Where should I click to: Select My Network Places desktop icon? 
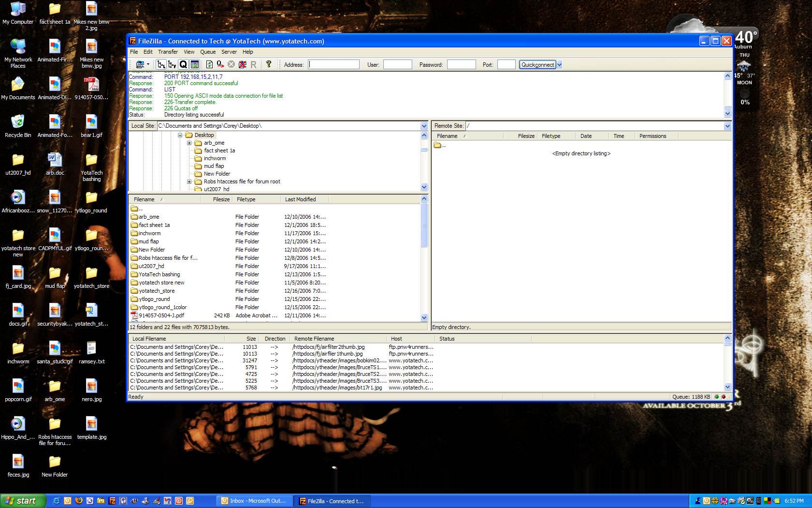(x=18, y=54)
